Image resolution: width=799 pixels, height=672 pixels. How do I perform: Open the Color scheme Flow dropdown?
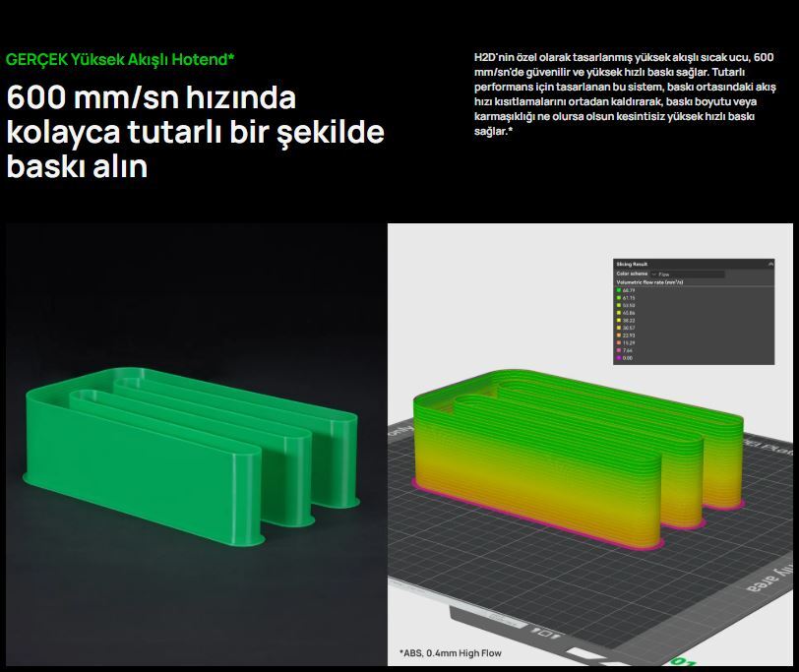pos(686,274)
